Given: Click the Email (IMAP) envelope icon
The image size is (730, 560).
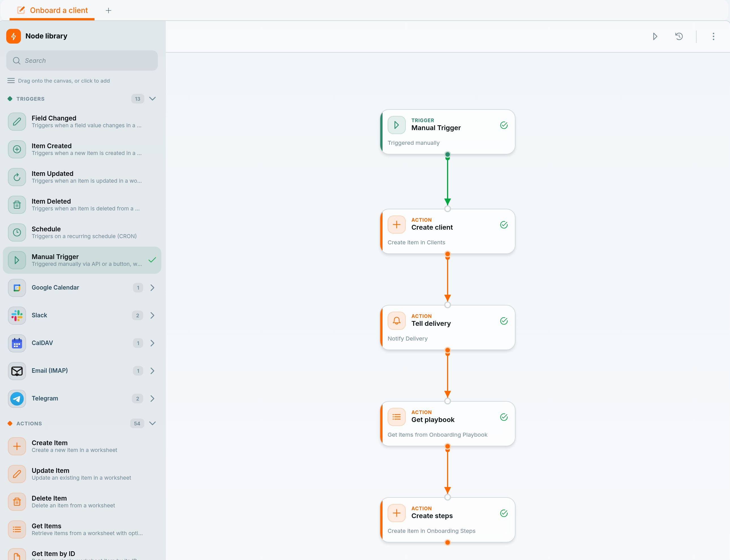Looking at the screenshot, I should (17, 371).
